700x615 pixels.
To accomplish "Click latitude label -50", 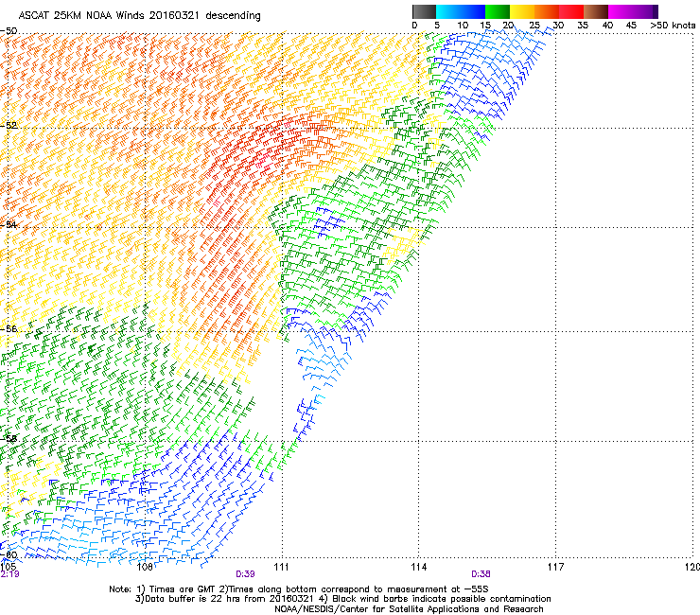I will [9, 31].
